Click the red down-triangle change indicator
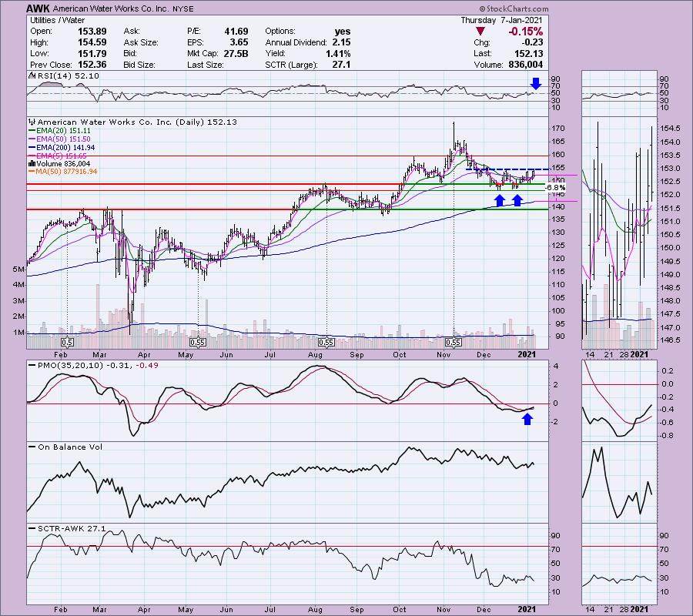693x616 pixels. click(480, 32)
